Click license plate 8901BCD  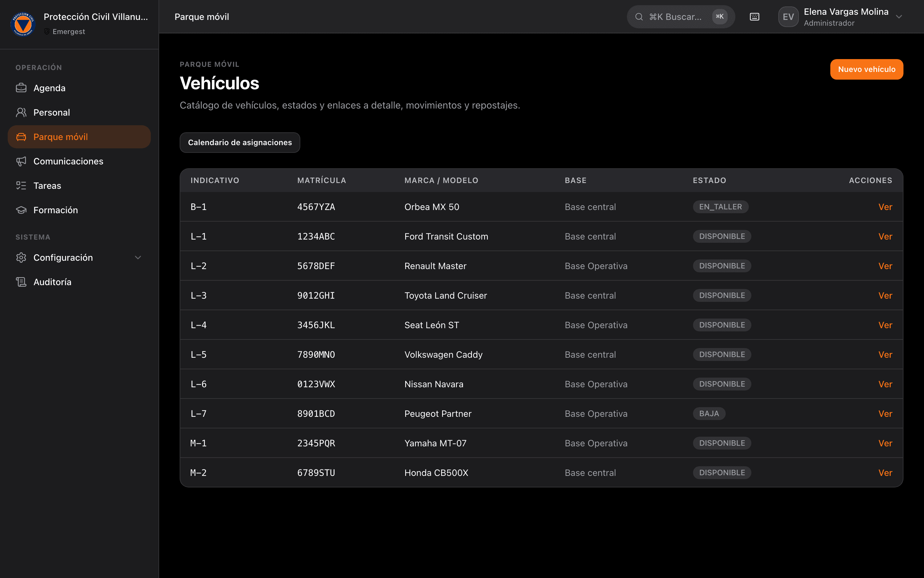coord(316,414)
